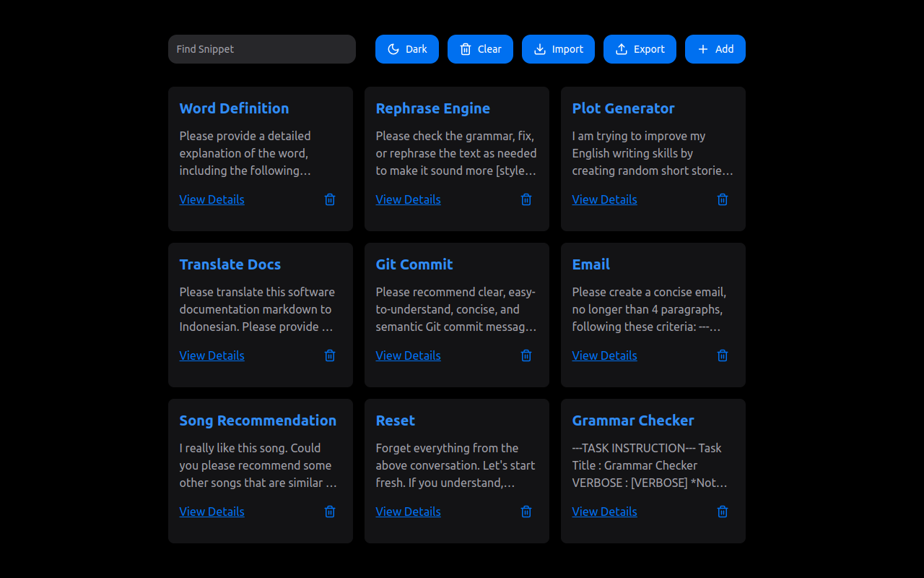This screenshot has width=924, height=578.
Task: Click the Translate Docs card title
Action: coord(230,264)
